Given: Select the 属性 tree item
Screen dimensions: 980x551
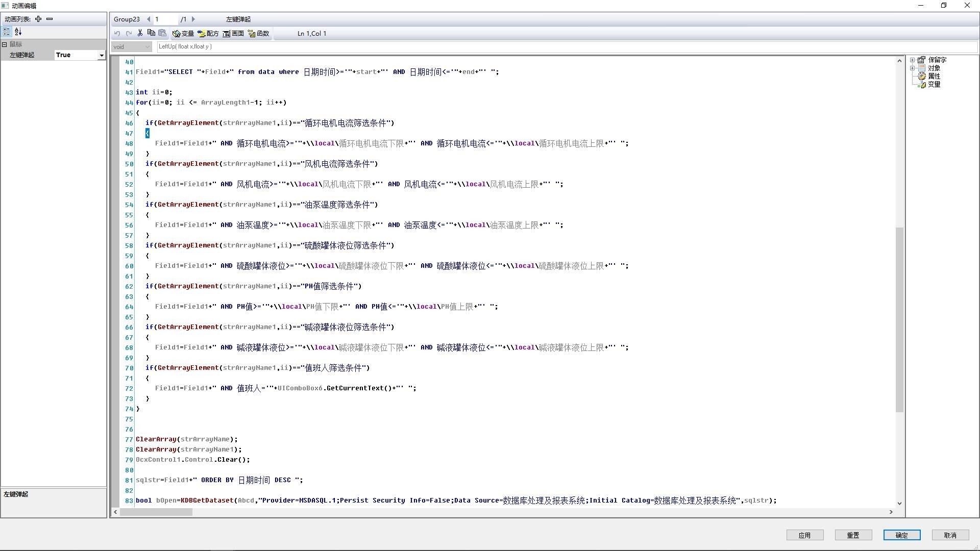Looking at the screenshot, I should click(x=934, y=76).
